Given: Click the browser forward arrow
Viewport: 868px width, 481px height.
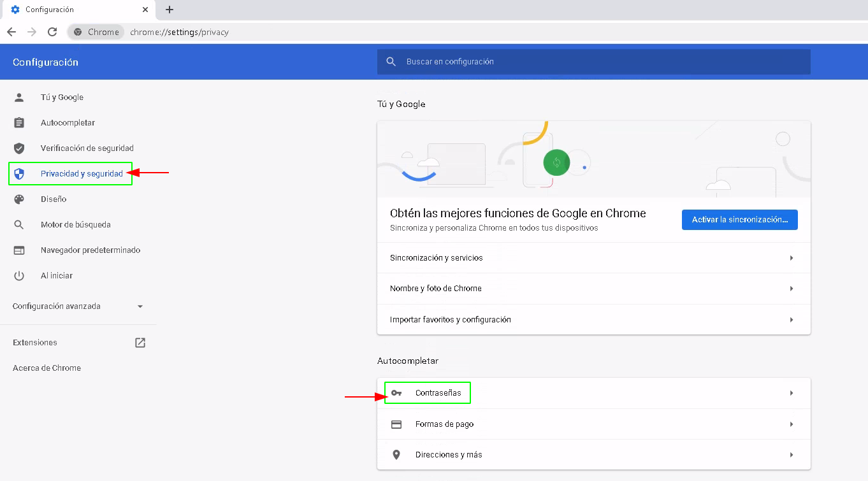Looking at the screenshot, I should (x=32, y=32).
